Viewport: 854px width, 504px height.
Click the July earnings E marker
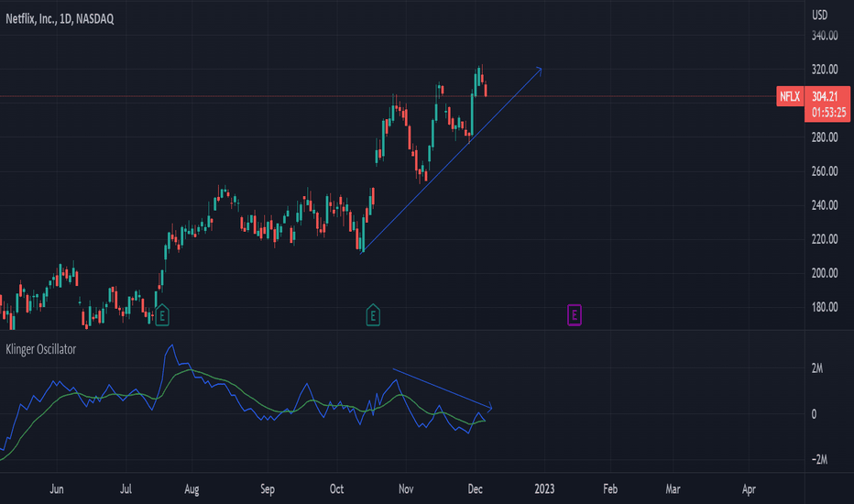tap(162, 315)
